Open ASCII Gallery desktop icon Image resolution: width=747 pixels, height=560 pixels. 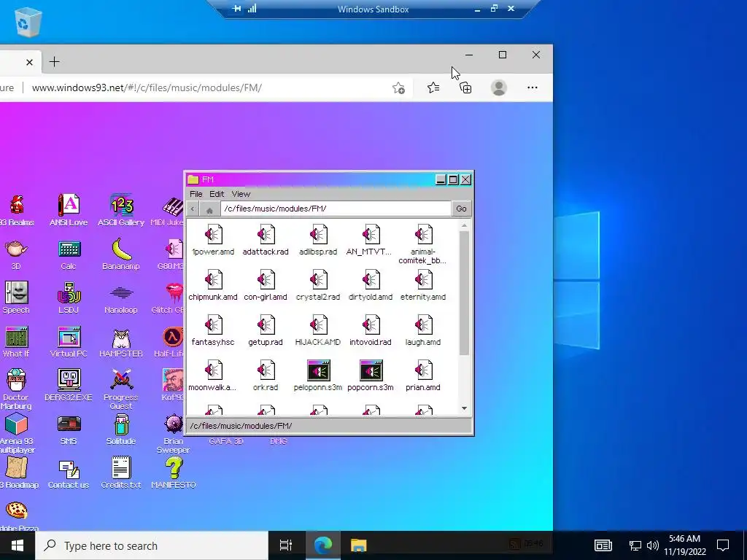click(x=121, y=210)
